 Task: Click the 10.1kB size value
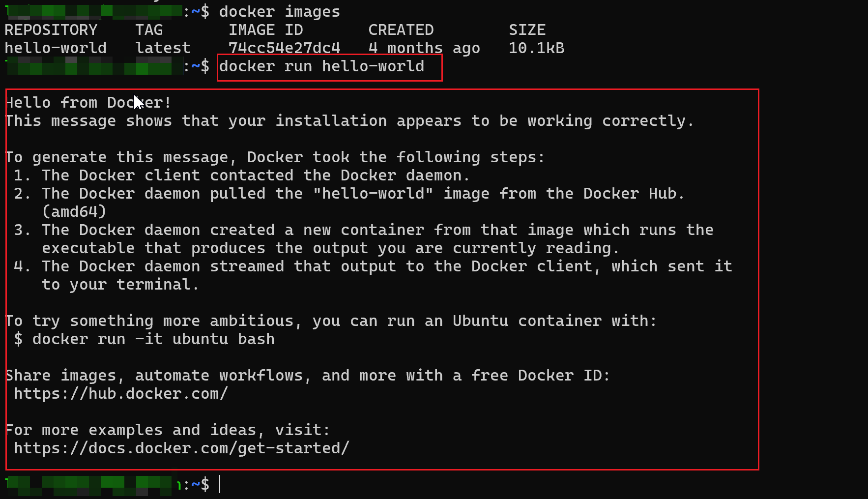[536, 48]
